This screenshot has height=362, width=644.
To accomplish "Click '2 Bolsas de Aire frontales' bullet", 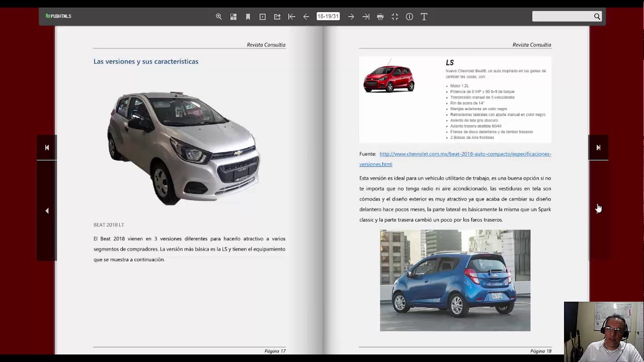I will click(x=472, y=137).
